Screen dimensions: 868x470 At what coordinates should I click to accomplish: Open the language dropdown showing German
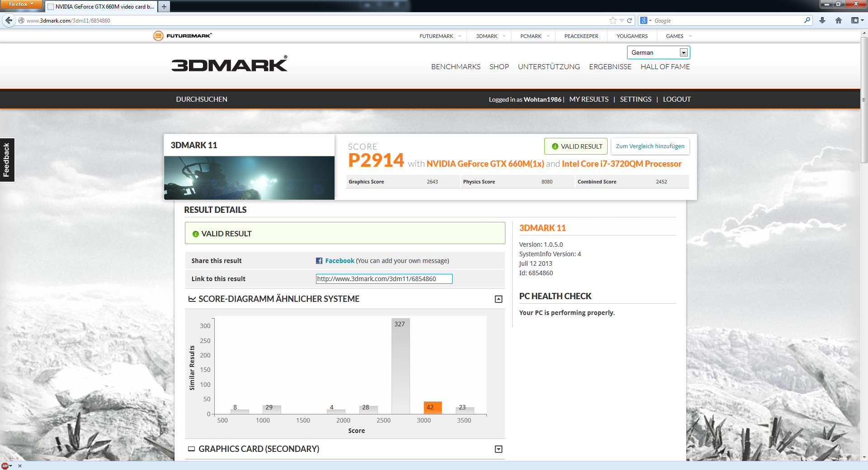(x=658, y=52)
